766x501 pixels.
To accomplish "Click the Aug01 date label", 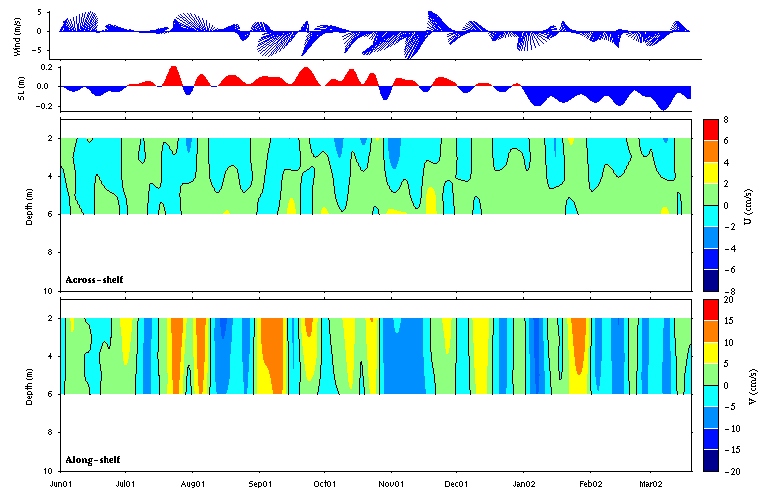I will coord(192,484).
